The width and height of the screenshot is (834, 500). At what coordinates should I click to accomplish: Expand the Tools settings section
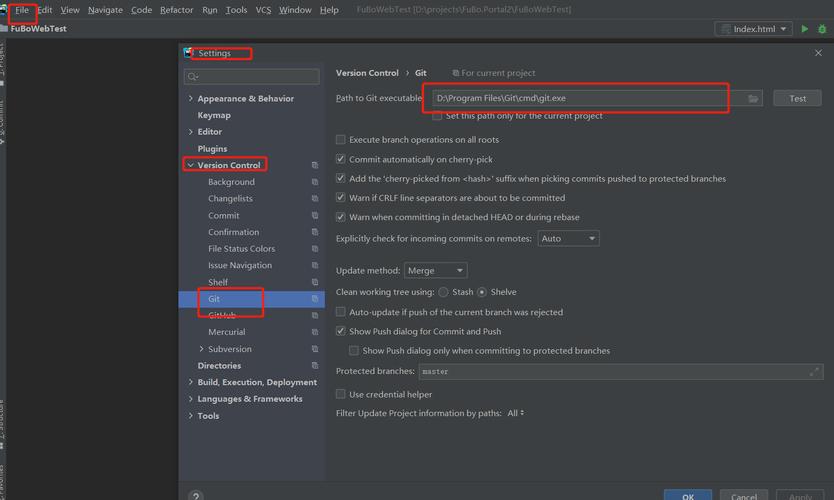[x=190, y=415]
